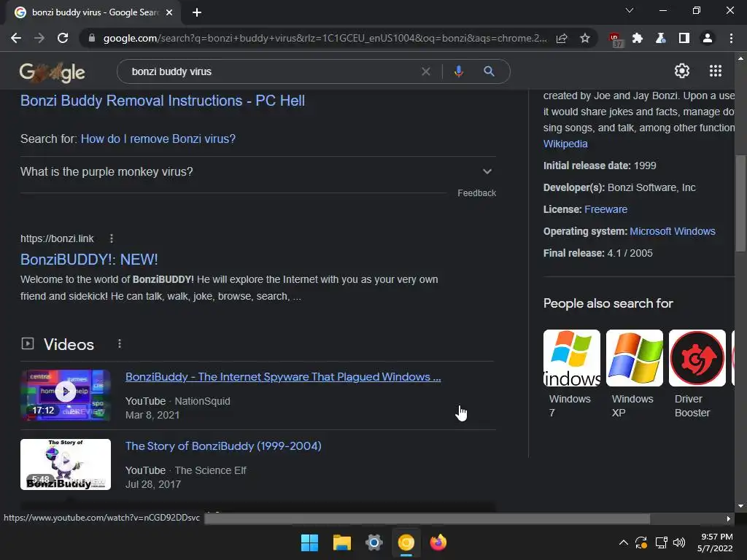The width and height of the screenshot is (747, 560).
Task: Click the Google doodle logo
Action: pos(53,72)
